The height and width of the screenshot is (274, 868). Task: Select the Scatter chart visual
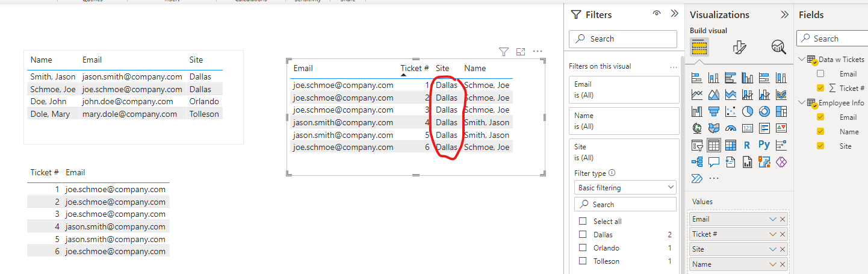[x=731, y=111]
